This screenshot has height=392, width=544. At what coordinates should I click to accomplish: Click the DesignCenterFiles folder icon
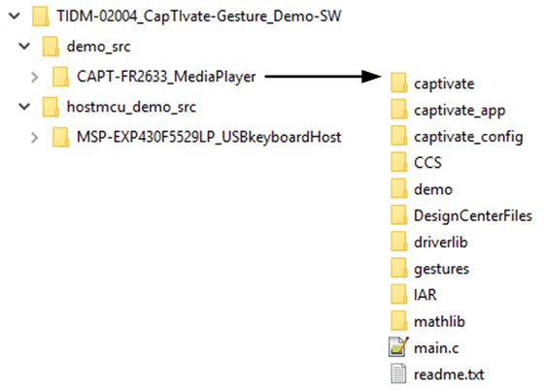point(399,214)
